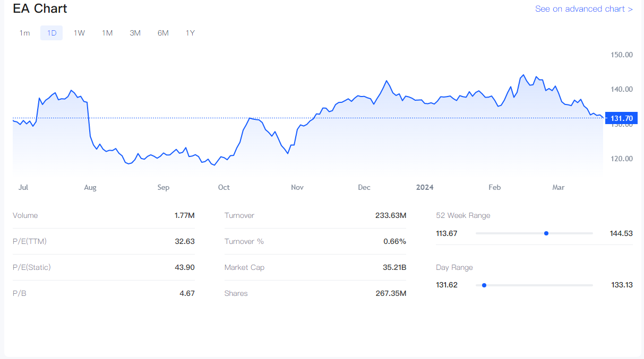Click the Market Cap value 35.21B
The width and height of the screenshot is (644, 359).
coord(394,267)
